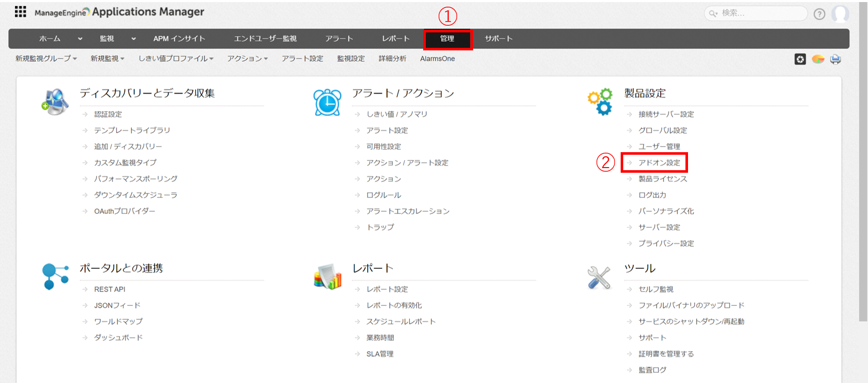
Task: Click the black camera shutter icon
Action: (x=800, y=59)
